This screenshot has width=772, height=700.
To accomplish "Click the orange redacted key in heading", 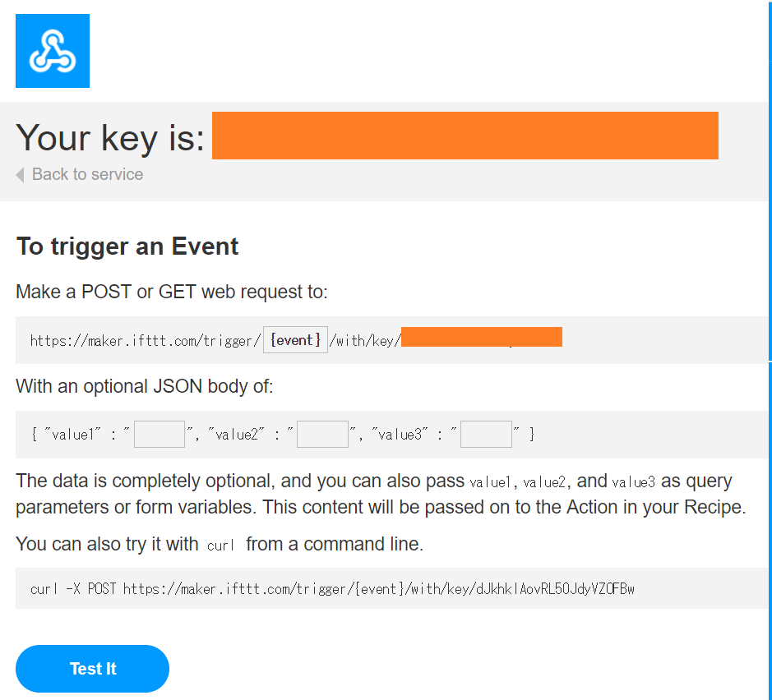I will tap(465, 136).
